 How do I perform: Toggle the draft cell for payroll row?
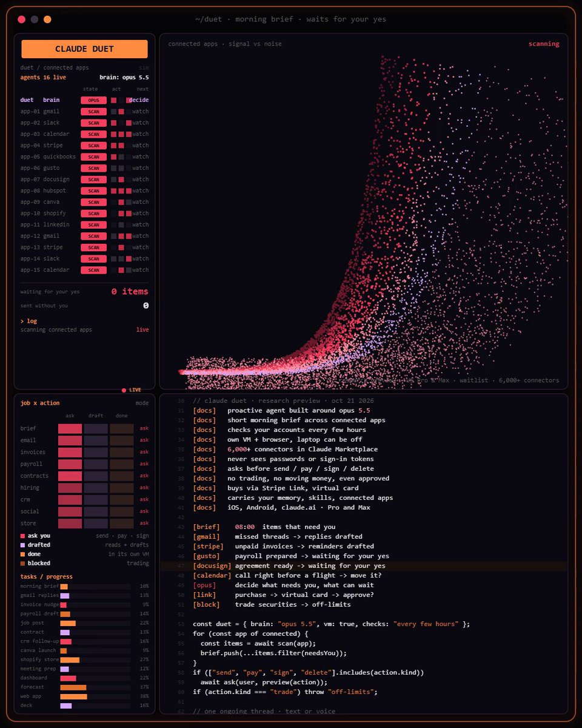coord(96,464)
